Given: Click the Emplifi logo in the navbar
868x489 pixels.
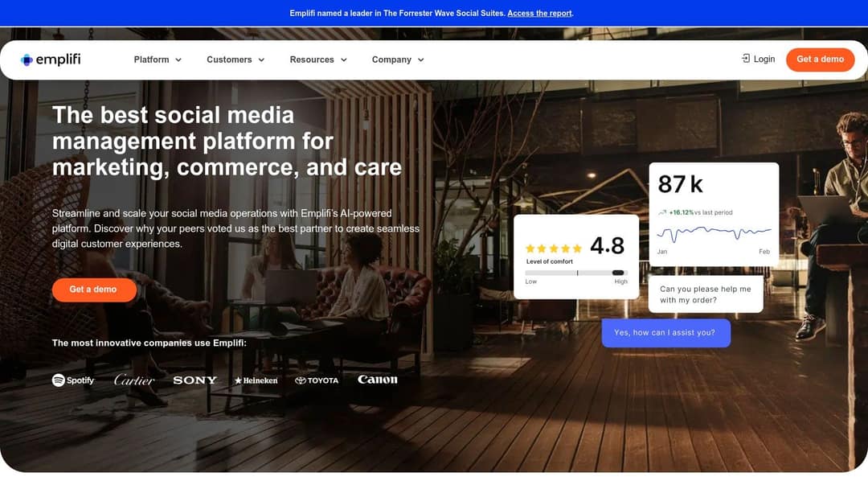Looking at the screenshot, I should 51,60.
